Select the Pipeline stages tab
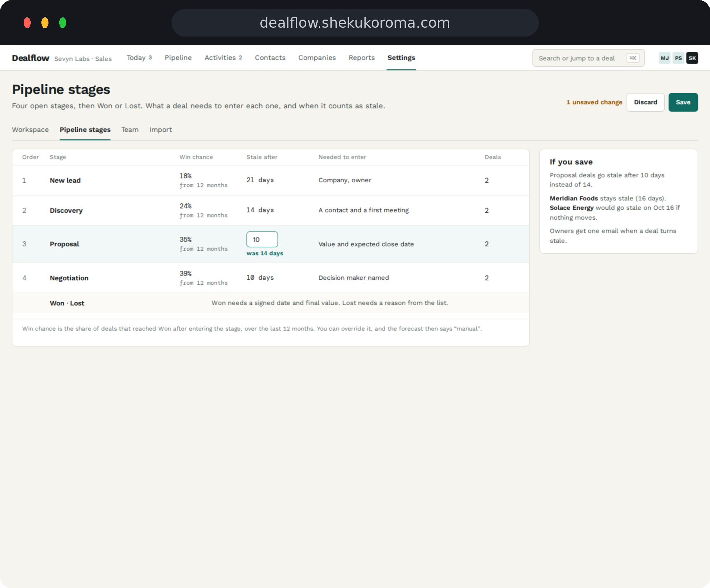Image resolution: width=710 pixels, height=588 pixels. coord(85,130)
